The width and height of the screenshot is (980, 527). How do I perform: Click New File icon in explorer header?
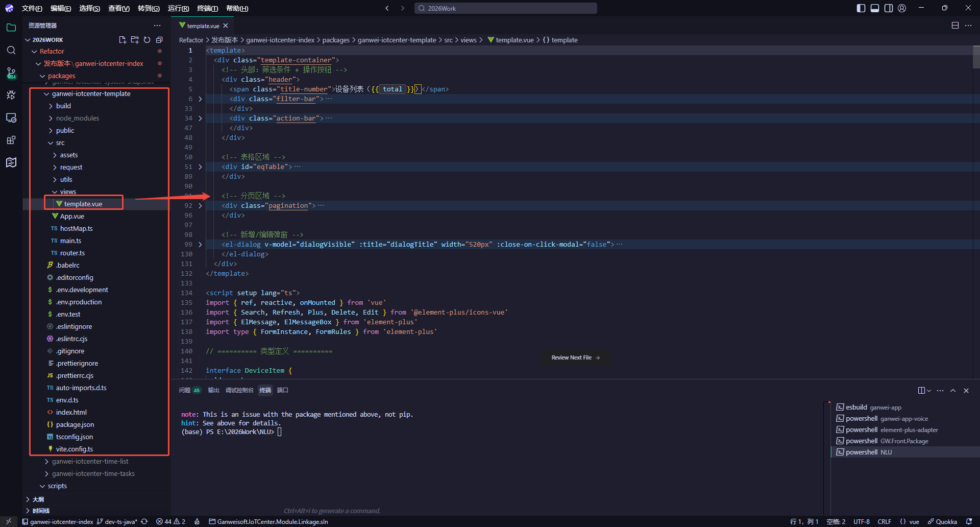(122, 39)
